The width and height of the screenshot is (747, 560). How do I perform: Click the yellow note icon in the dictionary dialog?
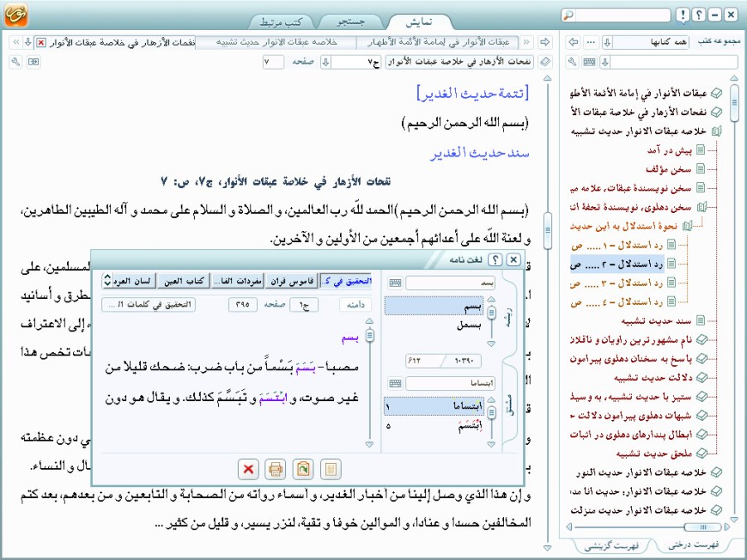pos(331,469)
